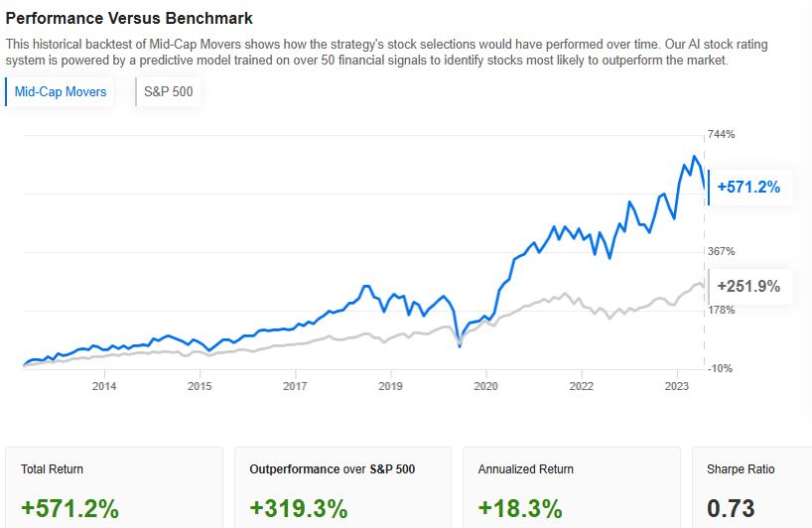Click the 2017 x-axis label

295,386
